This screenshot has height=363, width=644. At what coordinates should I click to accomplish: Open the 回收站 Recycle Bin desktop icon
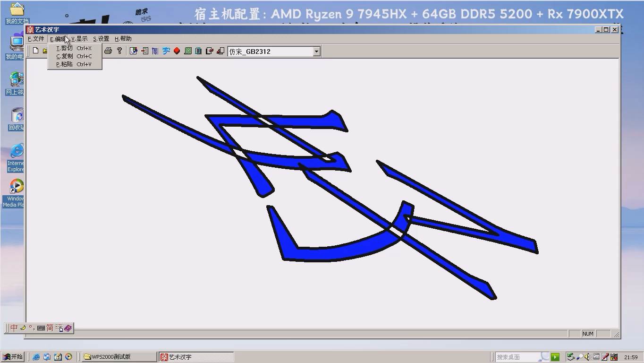(16, 119)
